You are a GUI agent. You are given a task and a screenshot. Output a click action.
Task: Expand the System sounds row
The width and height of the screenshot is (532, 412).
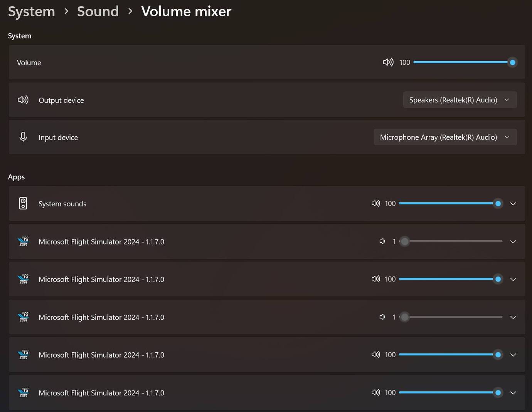click(513, 204)
